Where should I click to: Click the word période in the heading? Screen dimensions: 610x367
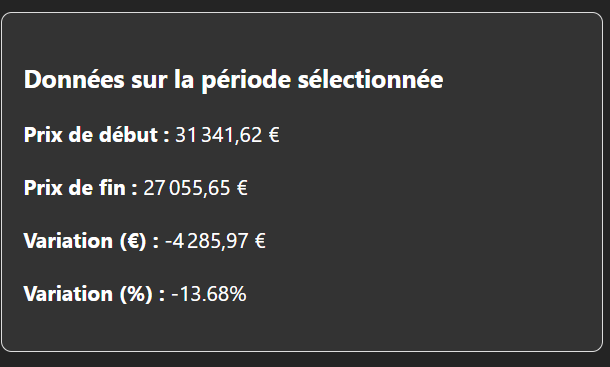(246, 80)
